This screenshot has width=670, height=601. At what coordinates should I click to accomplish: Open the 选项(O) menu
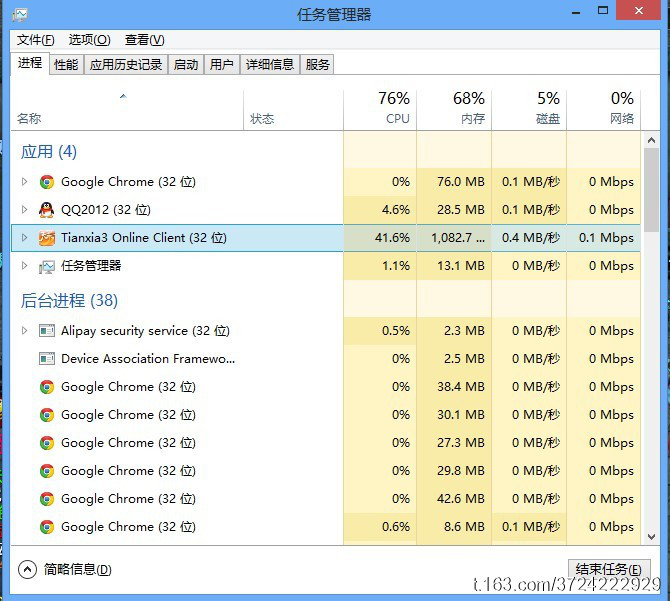[x=89, y=40]
